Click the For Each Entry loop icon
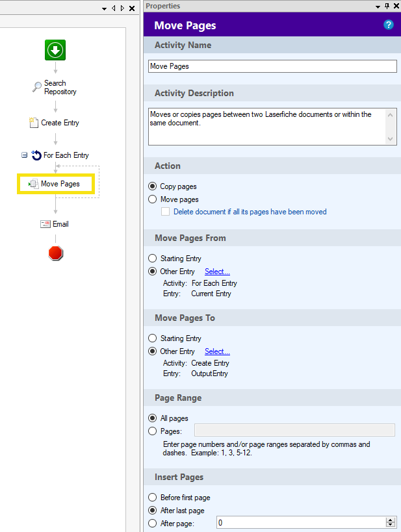401x532 pixels. tap(36, 155)
